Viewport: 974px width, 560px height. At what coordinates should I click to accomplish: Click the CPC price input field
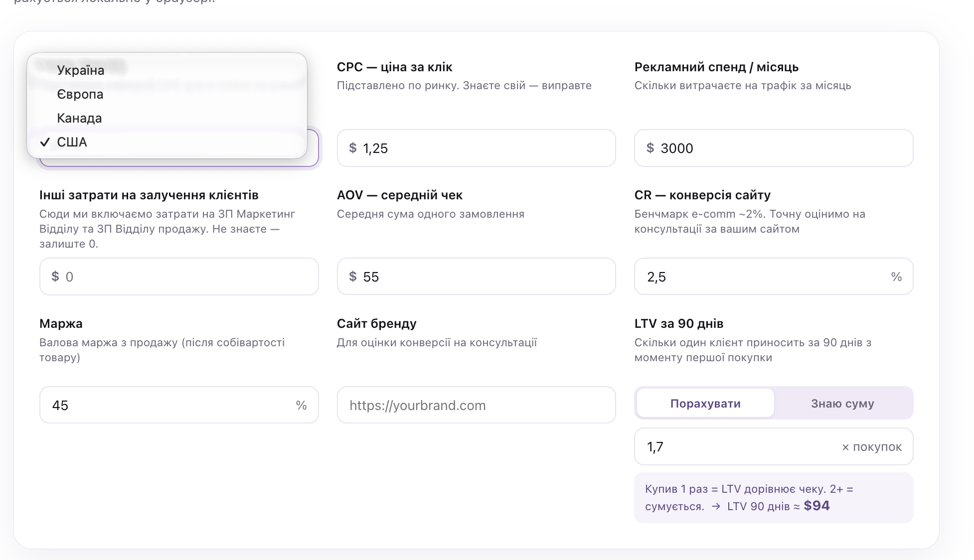(476, 148)
